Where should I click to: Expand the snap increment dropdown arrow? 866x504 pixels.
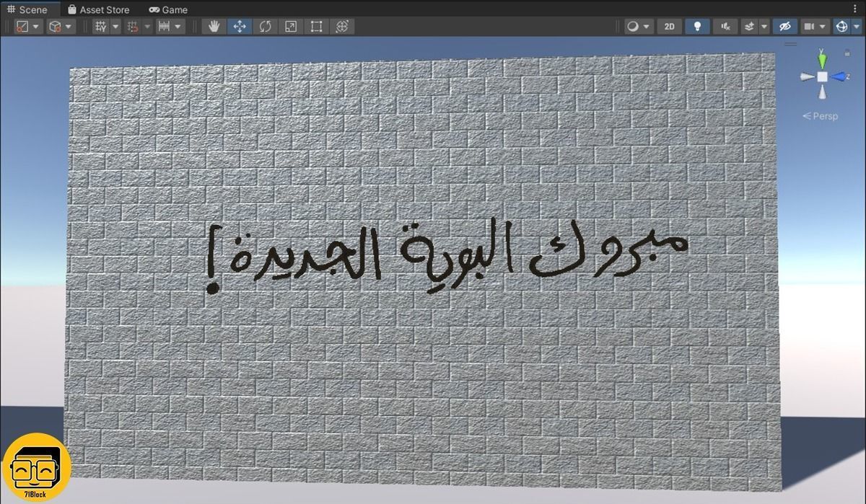click(x=178, y=27)
